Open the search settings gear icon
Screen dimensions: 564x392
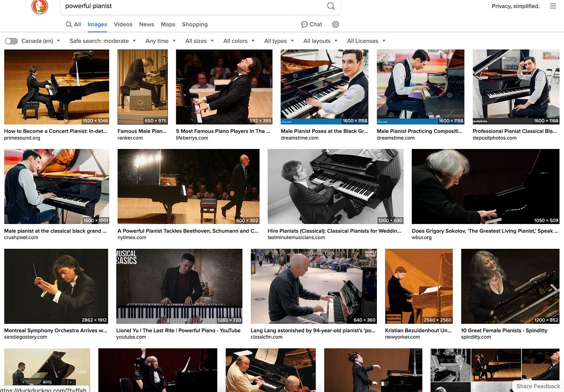click(x=335, y=24)
